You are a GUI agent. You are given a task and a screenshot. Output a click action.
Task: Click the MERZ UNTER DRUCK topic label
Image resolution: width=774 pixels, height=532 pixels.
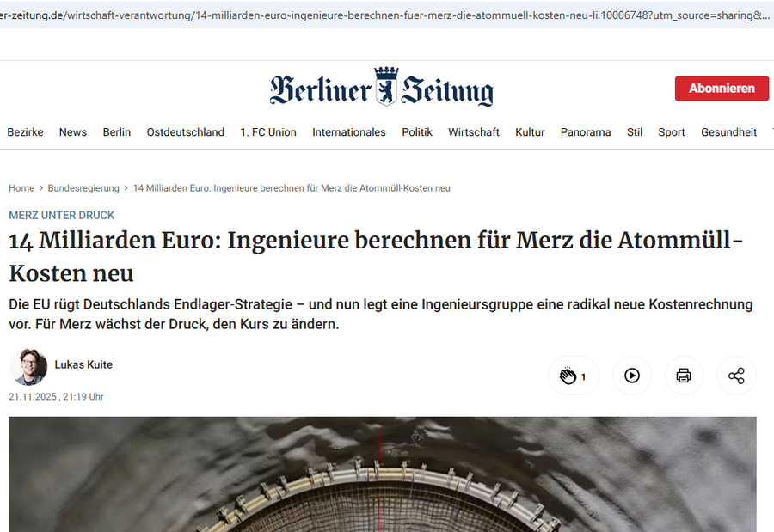61,215
